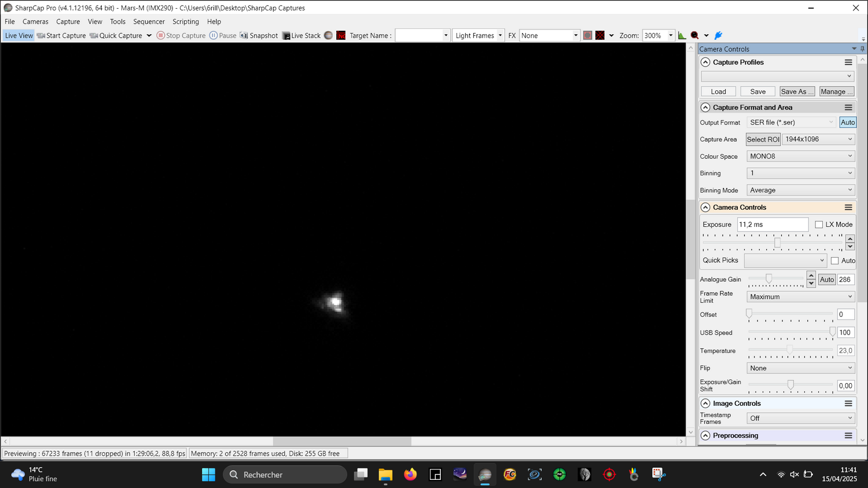Open the Sequencer menu
The height and width of the screenshot is (488, 868).
[x=149, y=21]
